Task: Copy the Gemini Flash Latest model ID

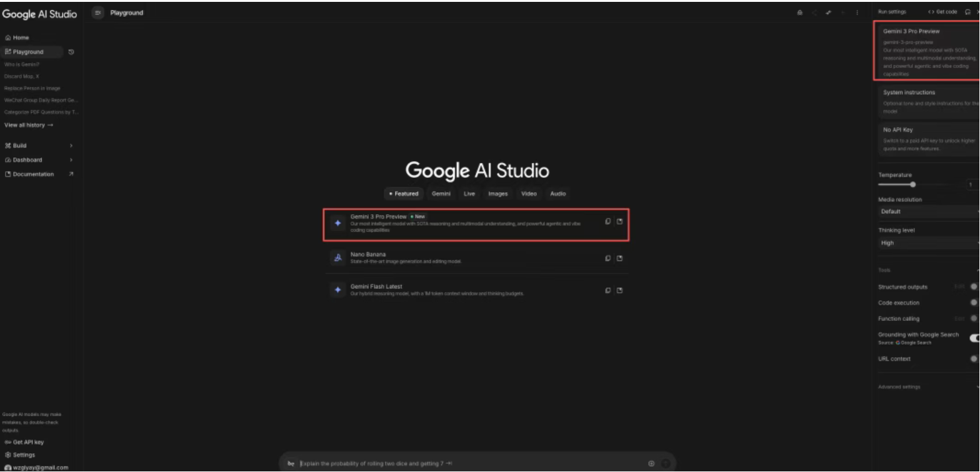Action: point(608,290)
